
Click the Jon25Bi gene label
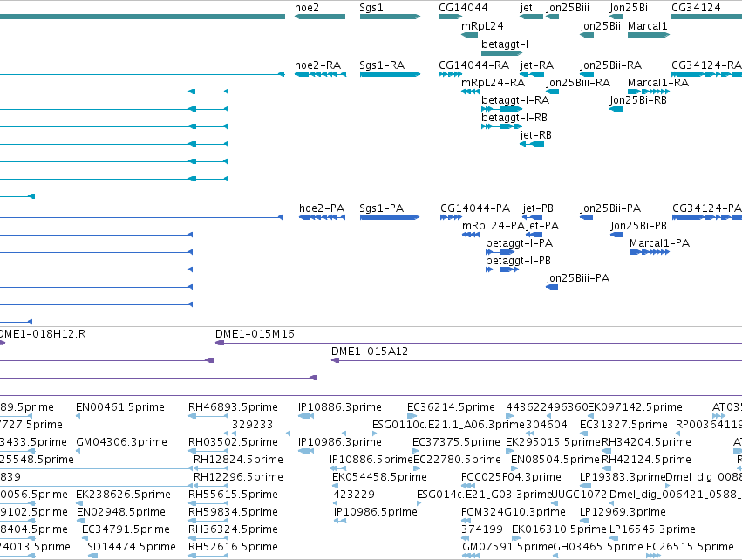[x=629, y=8]
